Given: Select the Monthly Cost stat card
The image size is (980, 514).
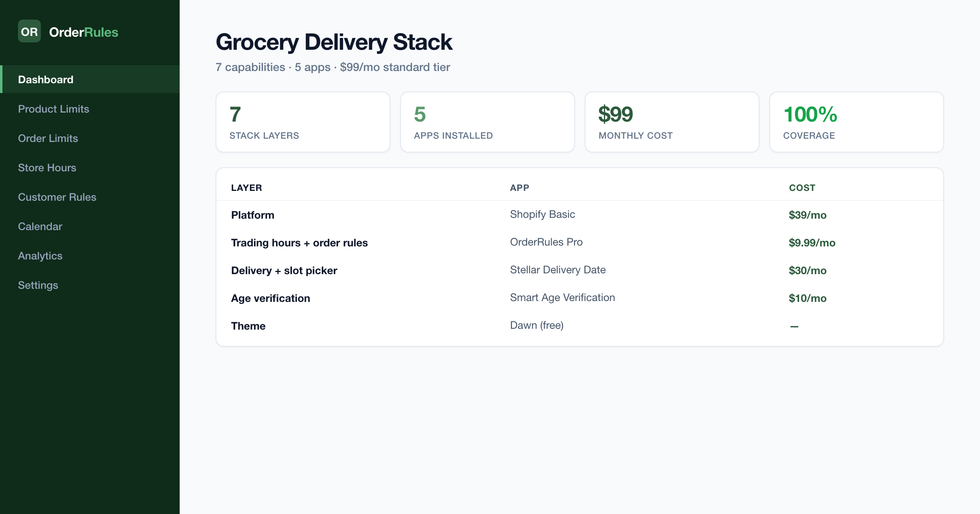Looking at the screenshot, I should click(672, 122).
